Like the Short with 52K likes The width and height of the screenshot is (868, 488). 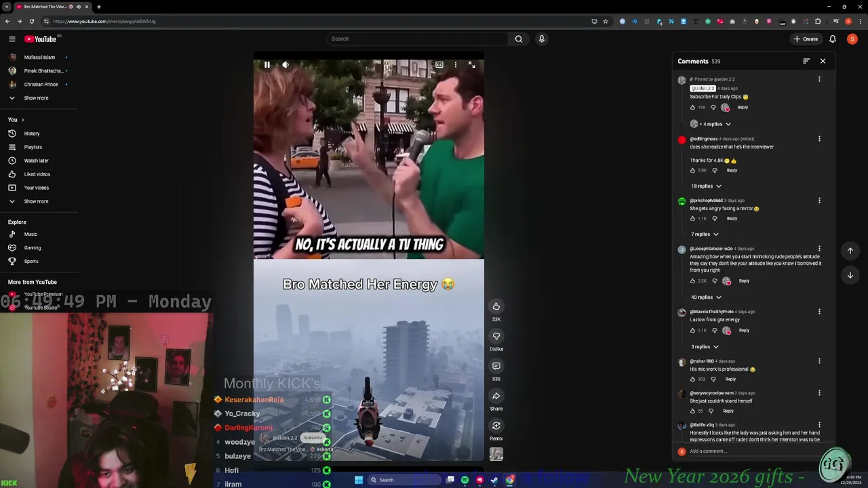496,306
